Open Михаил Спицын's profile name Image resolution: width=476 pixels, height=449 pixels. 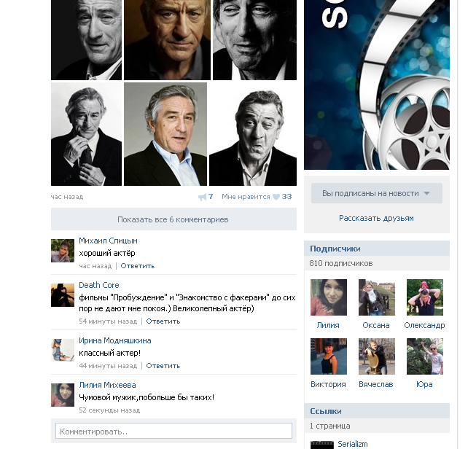[x=108, y=241]
